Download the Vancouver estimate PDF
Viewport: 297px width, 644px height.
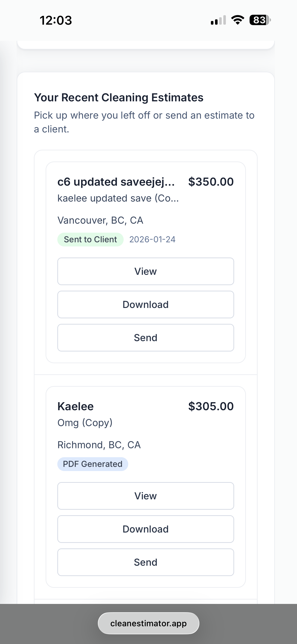point(146,304)
